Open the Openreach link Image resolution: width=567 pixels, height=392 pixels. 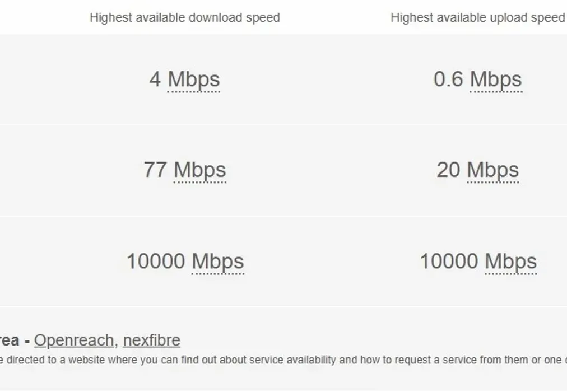[x=73, y=340]
